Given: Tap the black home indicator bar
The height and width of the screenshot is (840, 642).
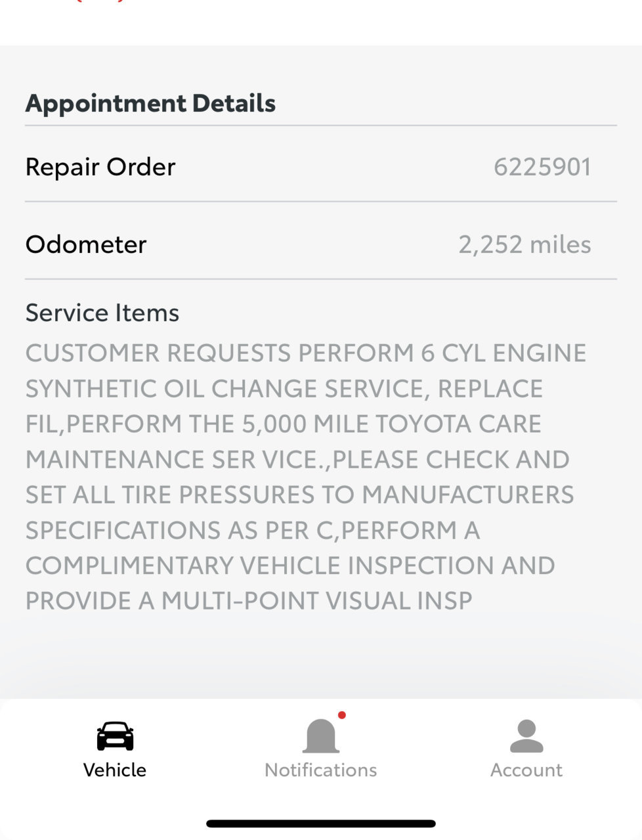Looking at the screenshot, I should 321,824.
